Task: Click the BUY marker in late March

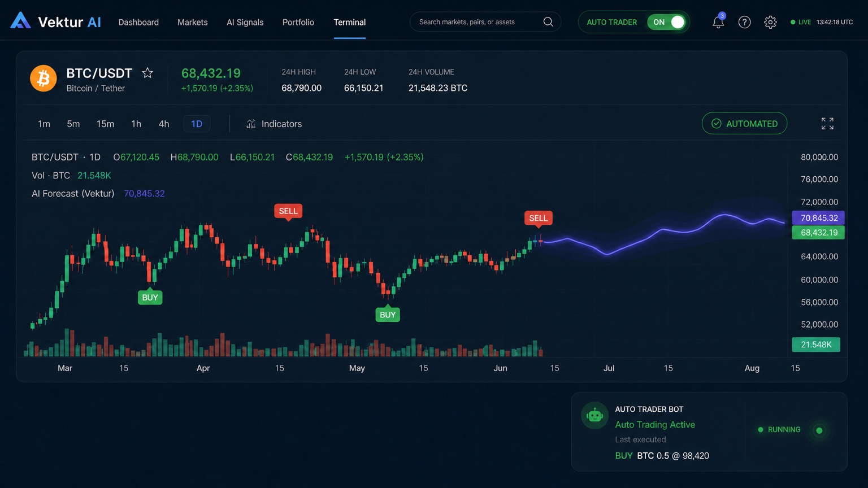Action: click(x=150, y=297)
